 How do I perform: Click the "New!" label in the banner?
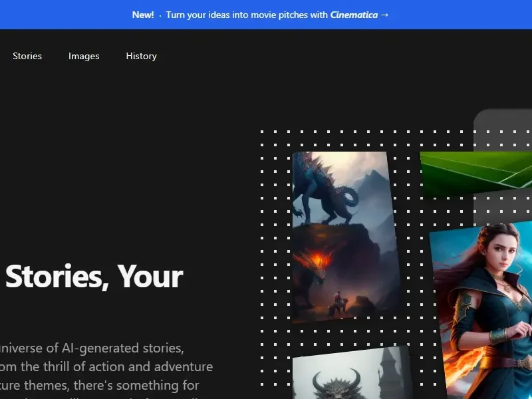143,15
